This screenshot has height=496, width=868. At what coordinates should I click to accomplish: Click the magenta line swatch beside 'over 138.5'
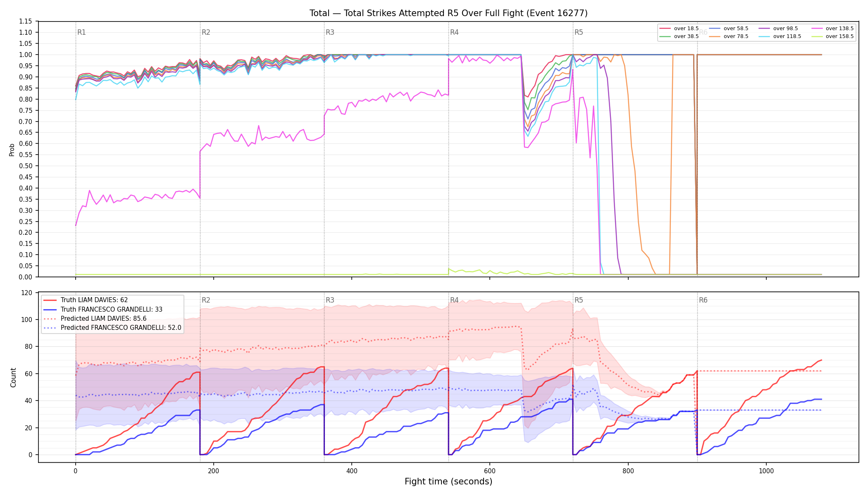tap(817, 29)
